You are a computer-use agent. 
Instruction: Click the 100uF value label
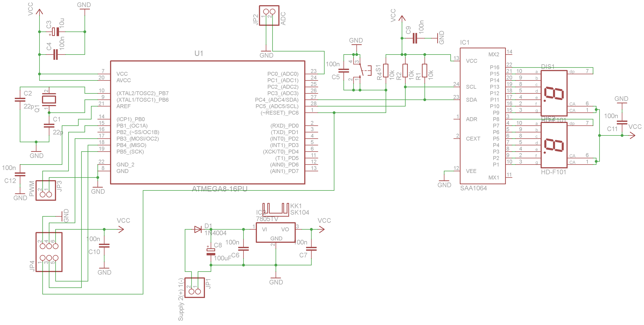[x=222, y=258]
